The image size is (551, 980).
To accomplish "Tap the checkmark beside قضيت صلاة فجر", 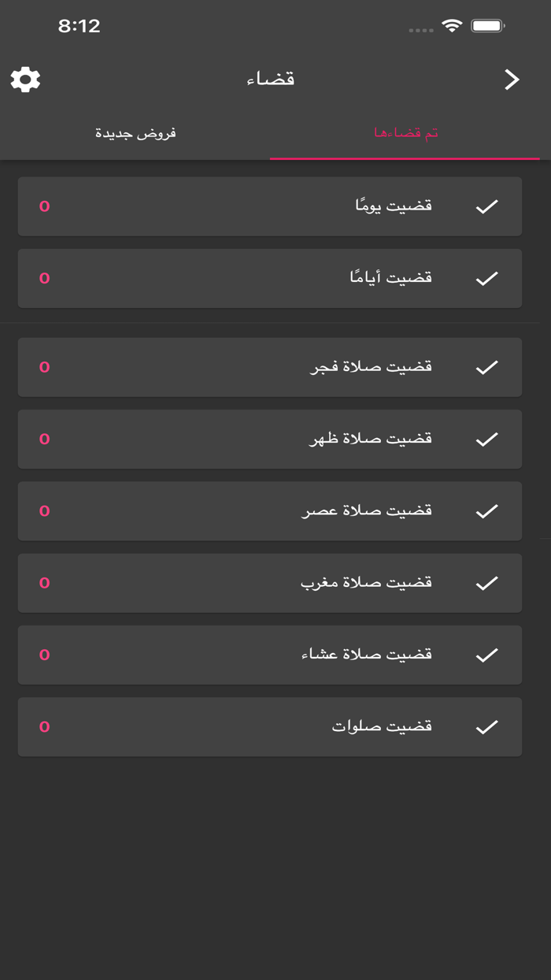I will pyautogui.click(x=486, y=366).
